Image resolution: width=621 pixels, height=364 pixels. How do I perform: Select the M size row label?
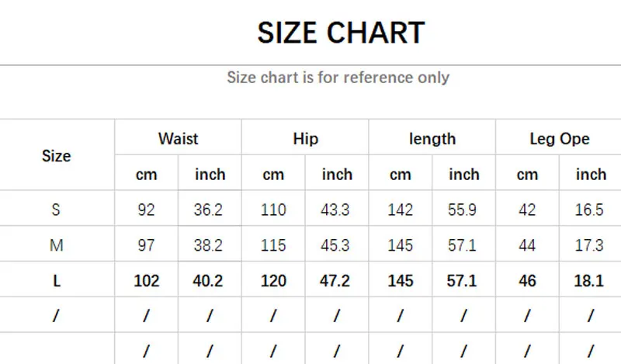[x=56, y=245]
